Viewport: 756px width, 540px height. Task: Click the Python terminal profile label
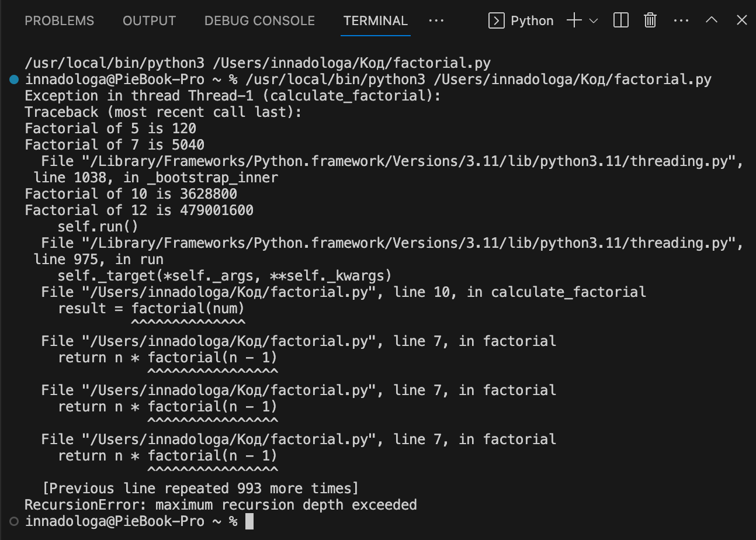pos(532,20)
